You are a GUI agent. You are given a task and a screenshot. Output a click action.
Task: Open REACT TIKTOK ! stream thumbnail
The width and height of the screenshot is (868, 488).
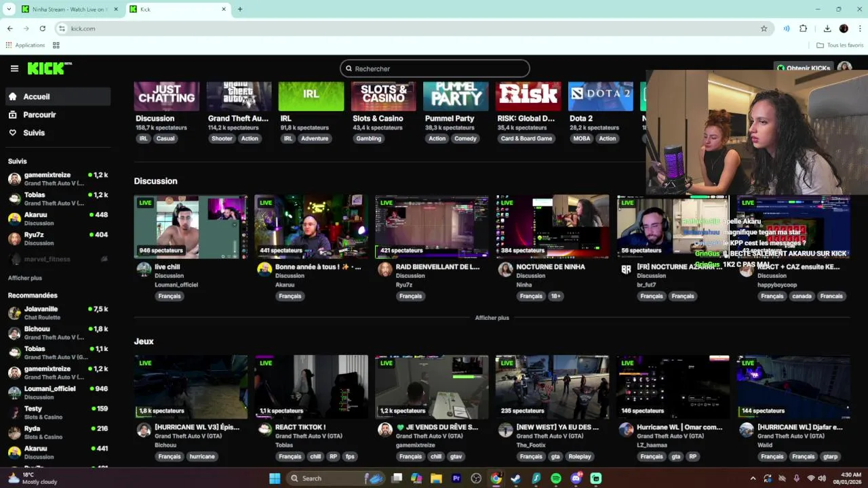(311, 387)
